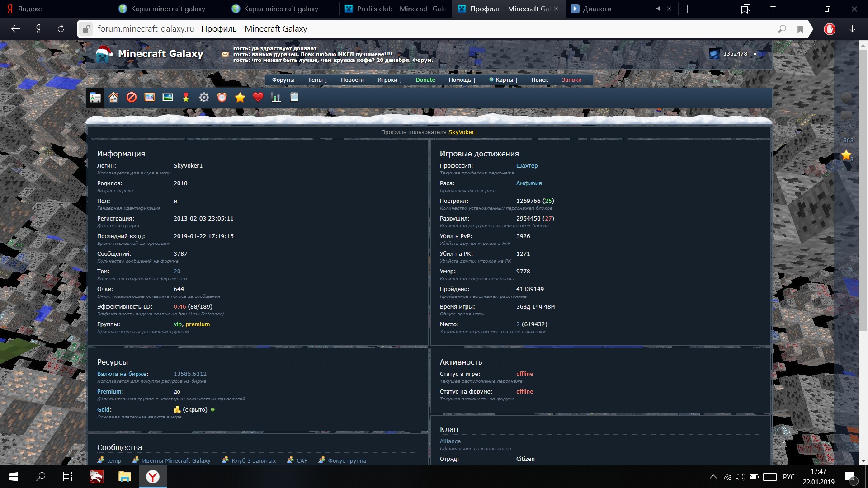Click the house icon in profile toolbar
The image size is (868, 488).
[113, 97]
